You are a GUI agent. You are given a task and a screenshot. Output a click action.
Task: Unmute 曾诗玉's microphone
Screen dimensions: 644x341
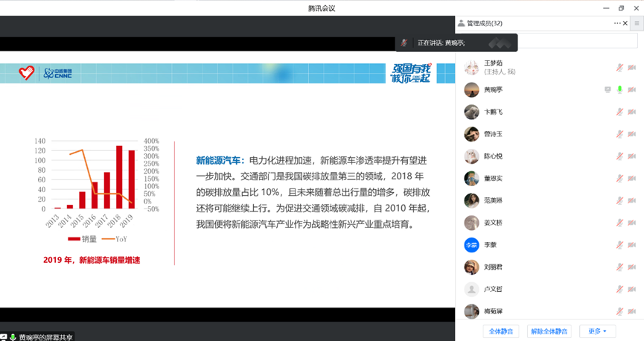coord(619,135)
